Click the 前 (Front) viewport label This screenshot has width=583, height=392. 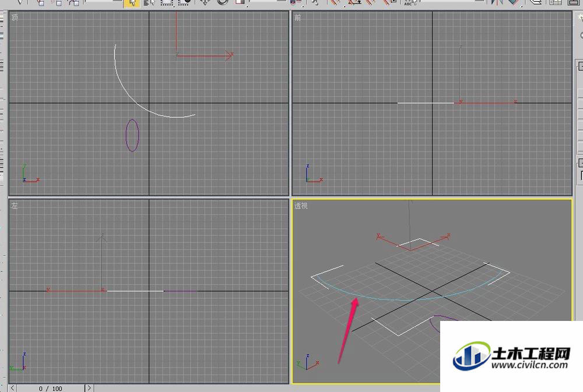pyautogui.click(x=297, y=17)
